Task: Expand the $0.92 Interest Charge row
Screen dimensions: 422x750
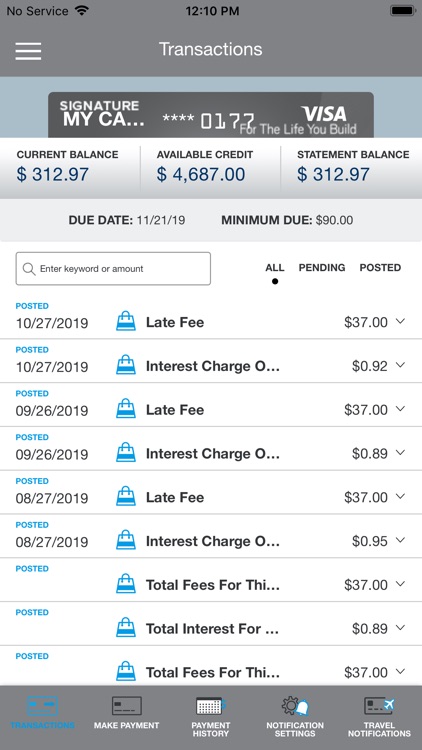Action: tap(400, 365)
